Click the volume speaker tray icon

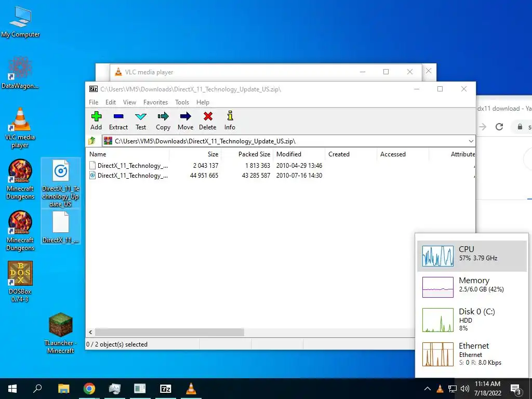pyautogui.click(x=465, y=389)
